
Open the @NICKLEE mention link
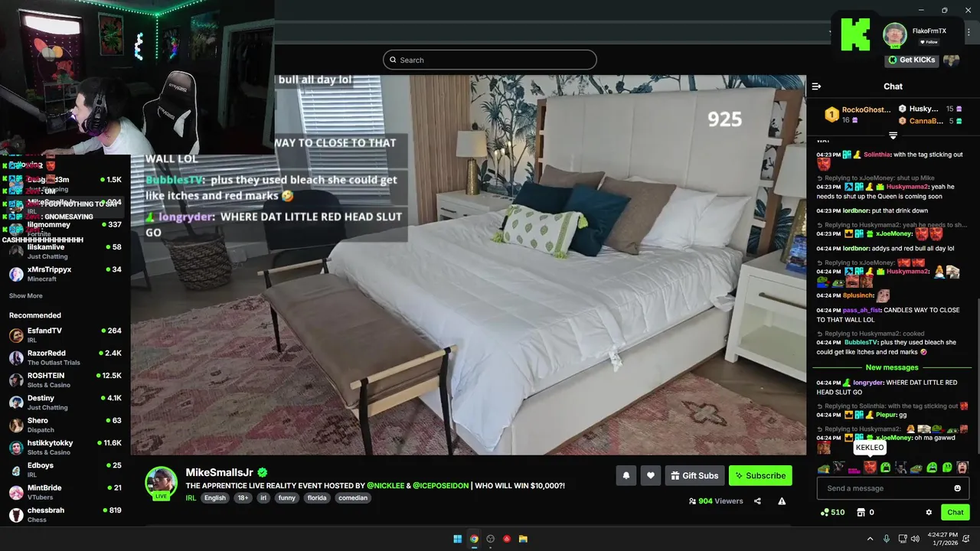pos(387,486)
